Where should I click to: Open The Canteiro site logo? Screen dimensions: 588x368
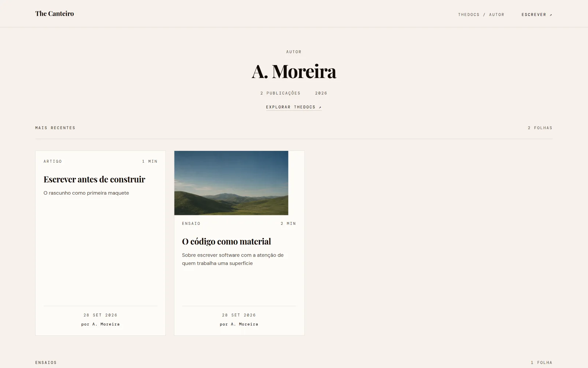(x=54, y=14)
